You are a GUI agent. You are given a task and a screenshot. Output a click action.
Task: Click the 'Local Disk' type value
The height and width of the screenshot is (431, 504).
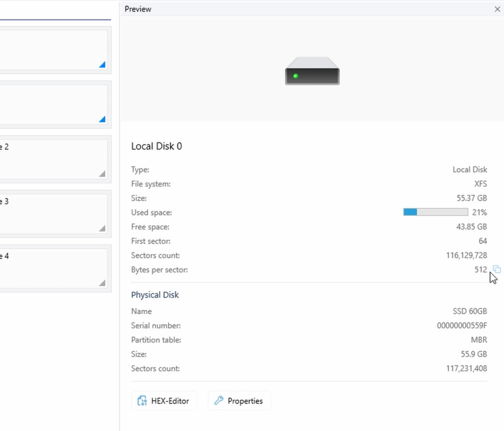pyautogui.click(x=470, y=170)
